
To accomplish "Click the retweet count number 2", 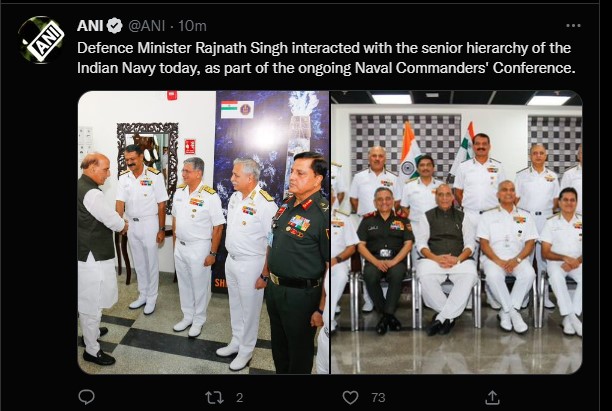I will (238, 397).
